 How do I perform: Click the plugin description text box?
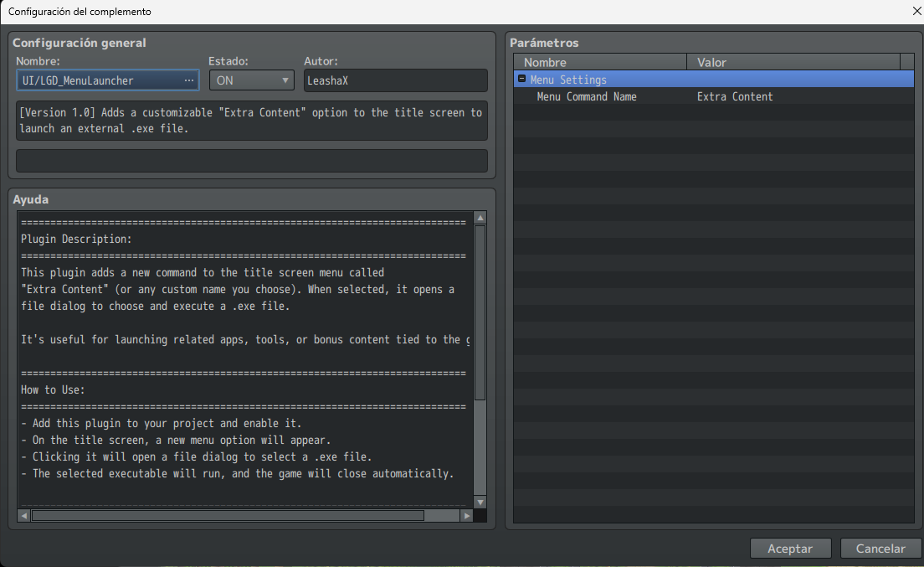click(251, 120)
